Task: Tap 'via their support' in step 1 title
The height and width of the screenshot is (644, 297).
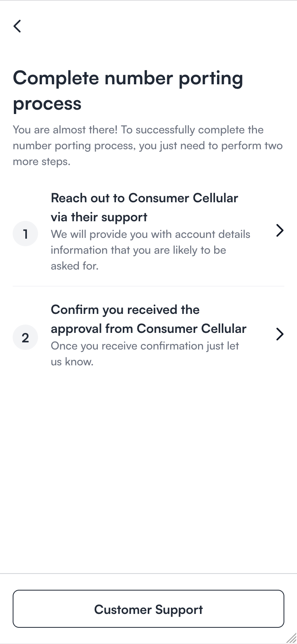Action: (99, 217)
